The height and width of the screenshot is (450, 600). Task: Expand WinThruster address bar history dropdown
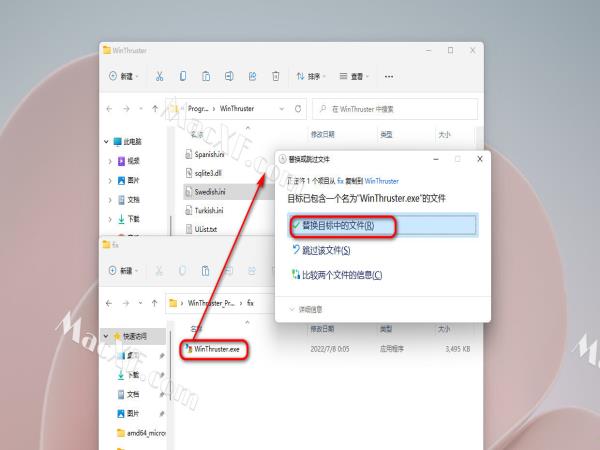tap(282, 109)
